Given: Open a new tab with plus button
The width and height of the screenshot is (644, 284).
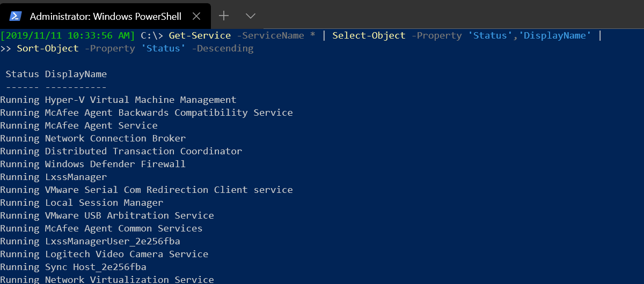Looking at the screenshot, I should coord(224,16).
